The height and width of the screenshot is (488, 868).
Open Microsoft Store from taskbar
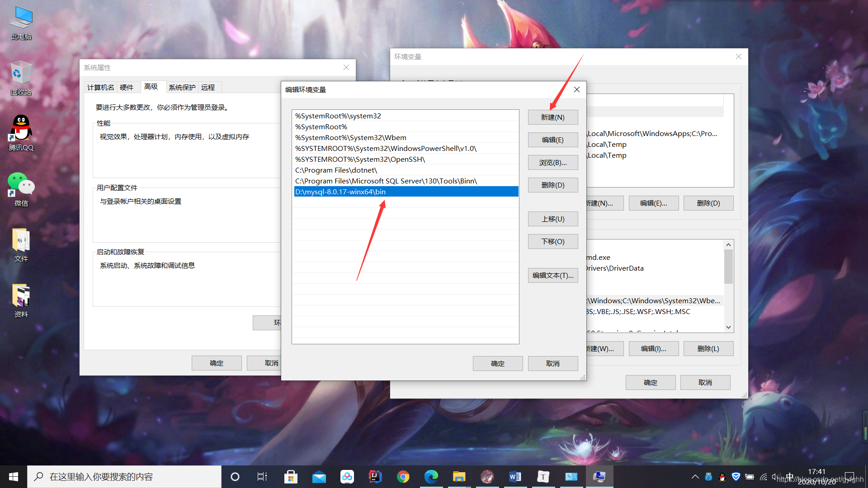click(x=291, y=477)
